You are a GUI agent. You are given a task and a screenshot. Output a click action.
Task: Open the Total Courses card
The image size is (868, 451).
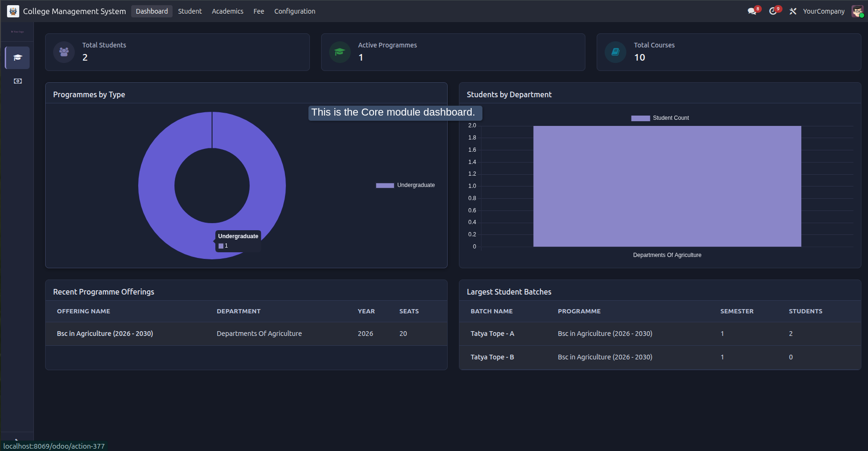tap(729, 52)
